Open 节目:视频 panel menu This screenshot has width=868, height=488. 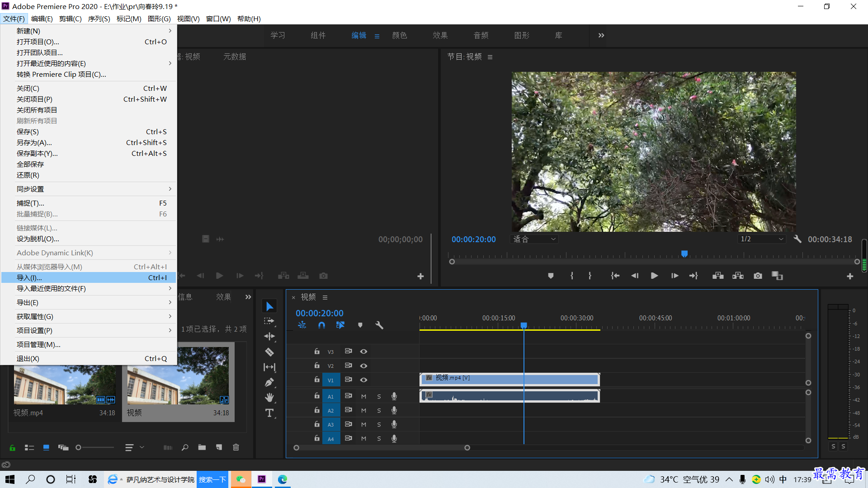pyautogui.click(x=490, y=57)
